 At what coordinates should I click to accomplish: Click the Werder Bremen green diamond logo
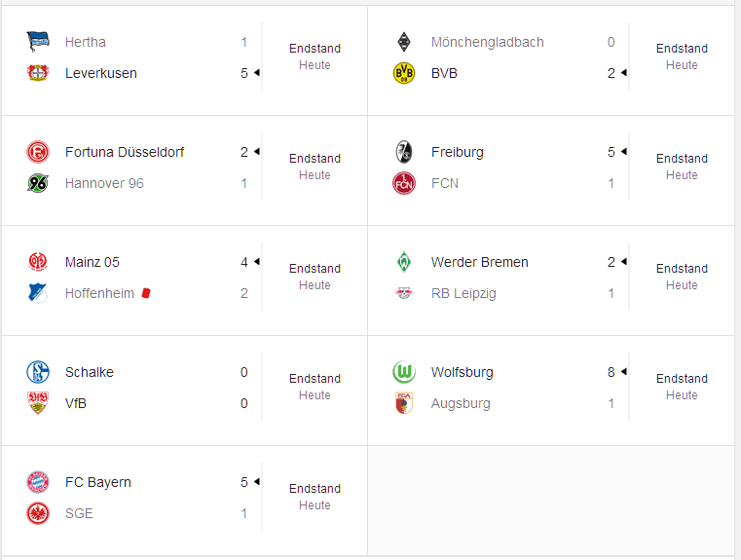pyautogui.click(x=404, y=262)
